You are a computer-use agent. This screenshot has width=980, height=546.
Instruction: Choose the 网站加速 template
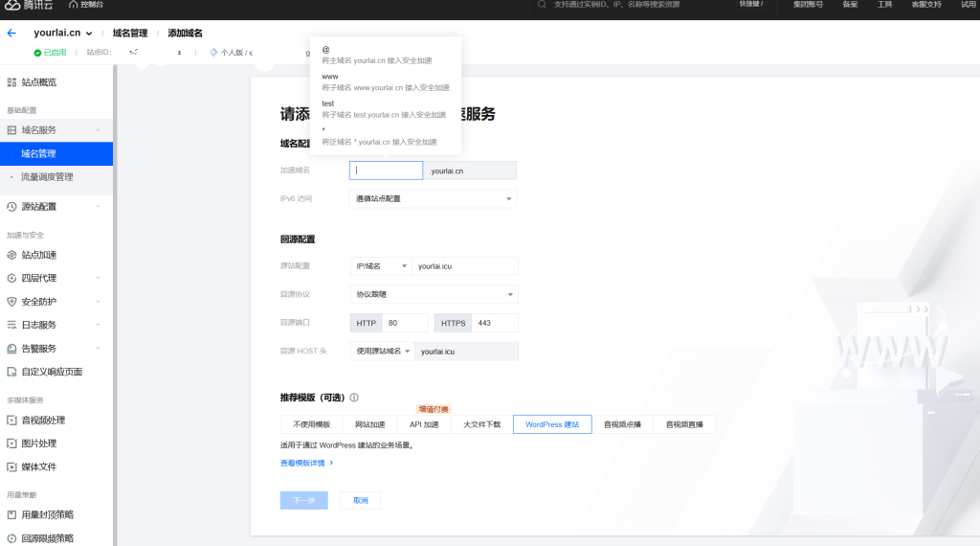click(x=369, y=424)
